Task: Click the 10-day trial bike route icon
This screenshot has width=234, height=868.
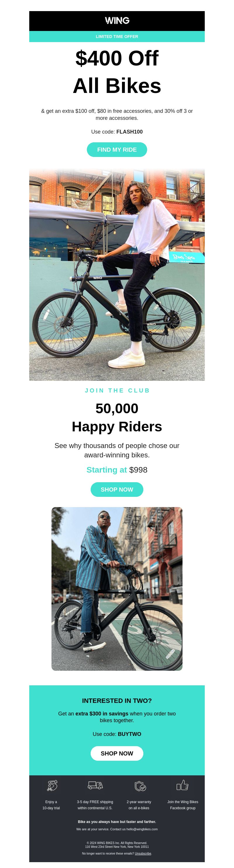Action: pos(52,786)
